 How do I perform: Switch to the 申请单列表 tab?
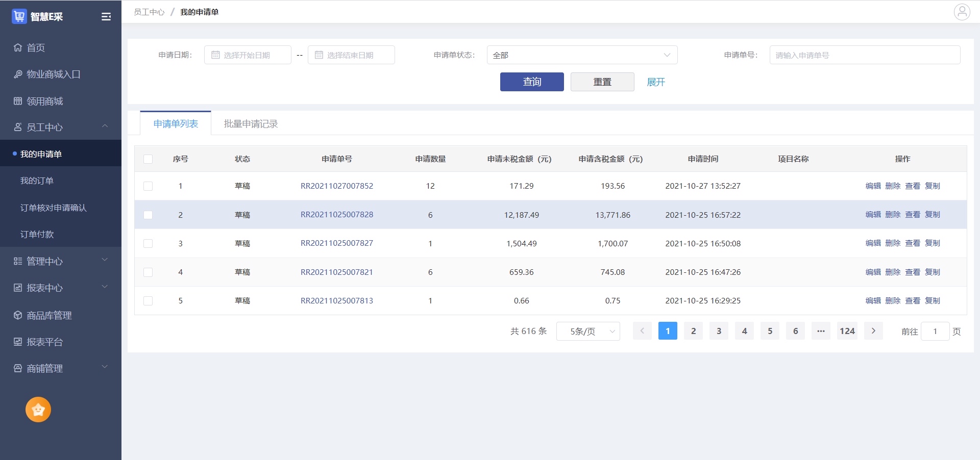pyautogui.click(x=176, y=123)
